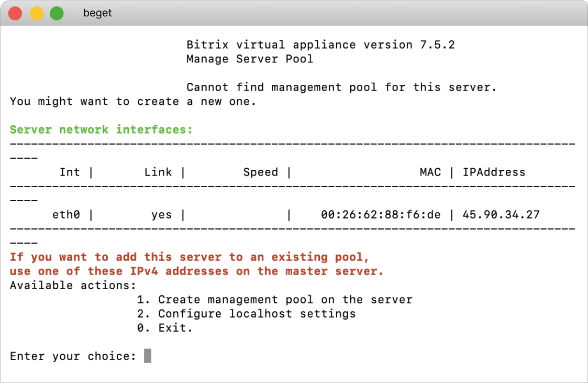Image resolution: width=588 pixels, height=383 pixels.
Task: Click the IP address 45.90.34.27
Action: coord(501,214)
